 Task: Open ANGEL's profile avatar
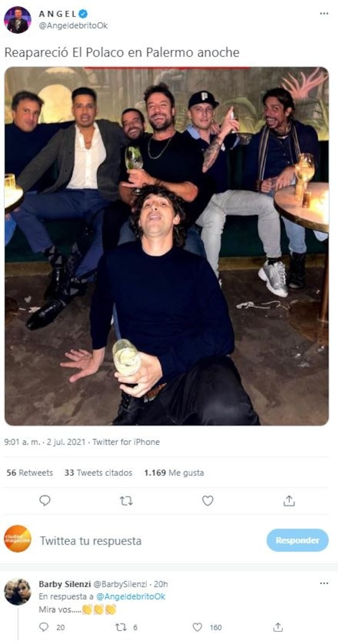point(18,20)
